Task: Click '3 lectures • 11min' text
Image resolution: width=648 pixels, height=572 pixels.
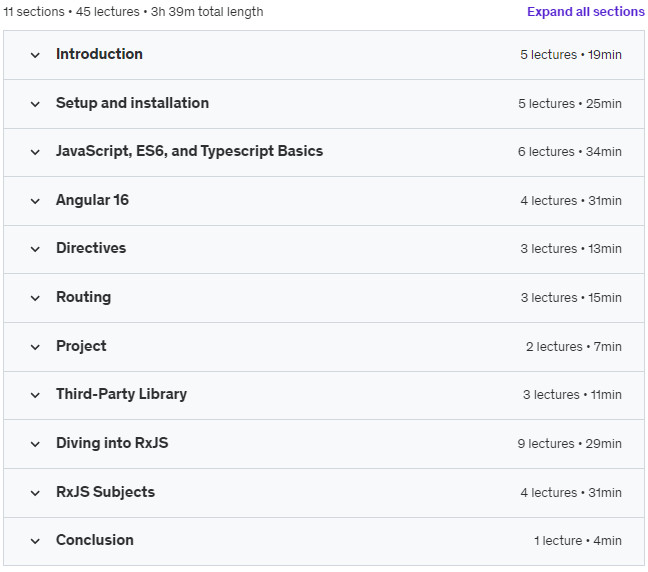Action: click(x=572, y=395)
